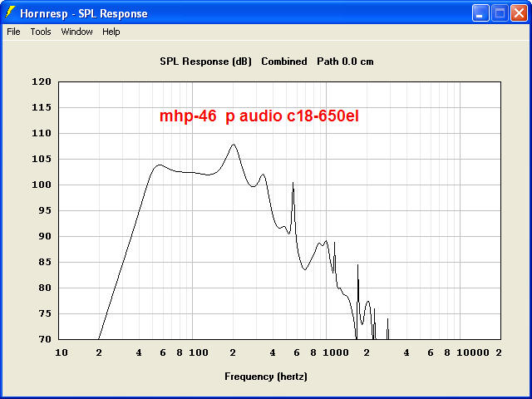Screen dimensions: 532x399
Task: Click the 100 label on the frequency axis
Action: point(199,352)
